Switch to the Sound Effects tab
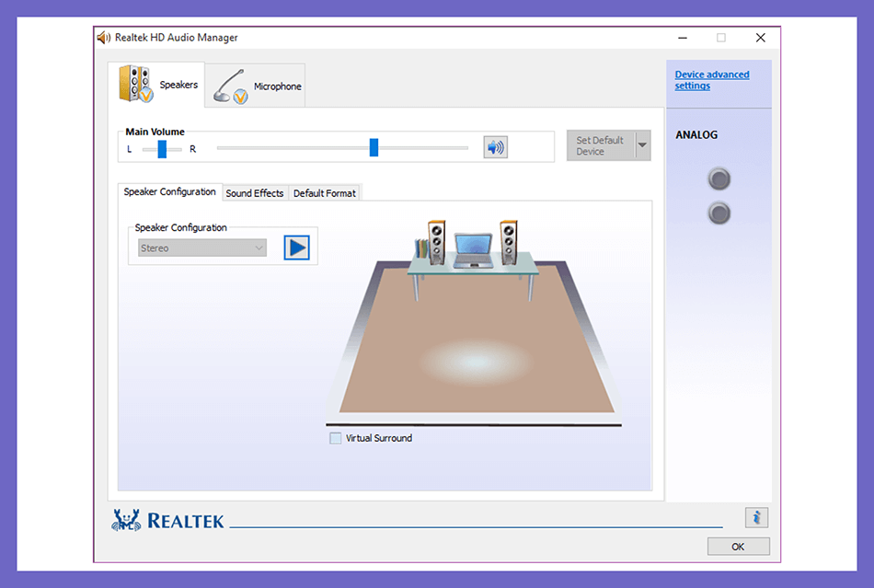Viewport: 874px width, 588px height. click(x=255, y=192)
